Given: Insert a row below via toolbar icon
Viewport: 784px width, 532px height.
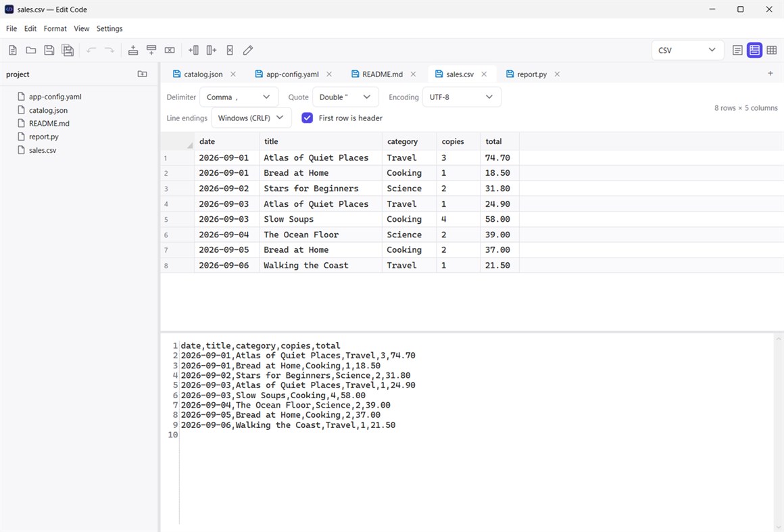Looking at the screenshot, I should (151, 50).
